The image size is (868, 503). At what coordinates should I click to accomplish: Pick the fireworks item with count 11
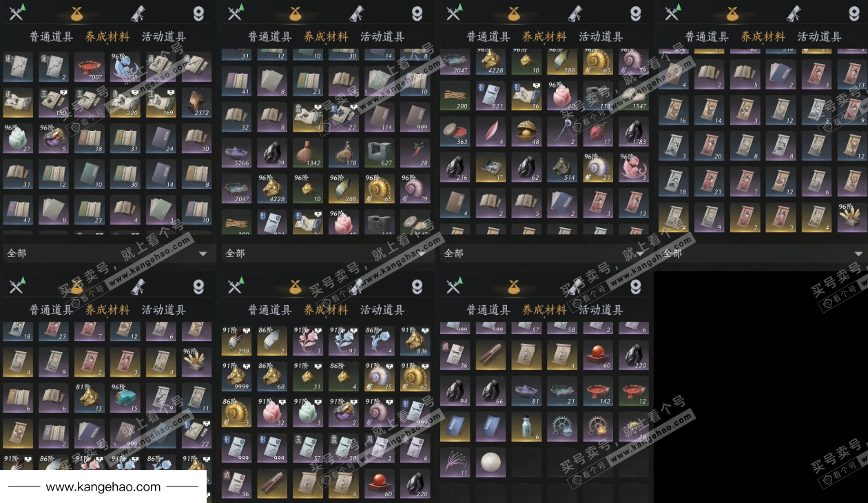pyautogui.click(x=455, y=462)
